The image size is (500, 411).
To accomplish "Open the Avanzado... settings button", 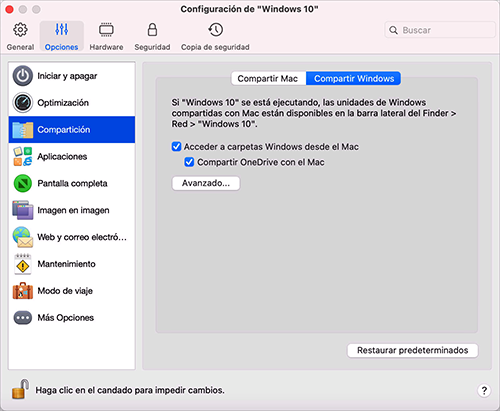I will click(206, 183).
